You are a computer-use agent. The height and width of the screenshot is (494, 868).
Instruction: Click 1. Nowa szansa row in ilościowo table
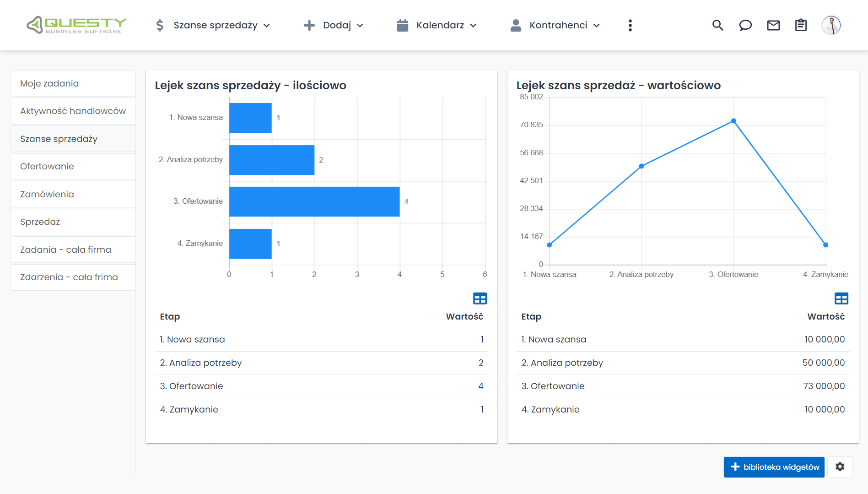[x=322, y=340]
